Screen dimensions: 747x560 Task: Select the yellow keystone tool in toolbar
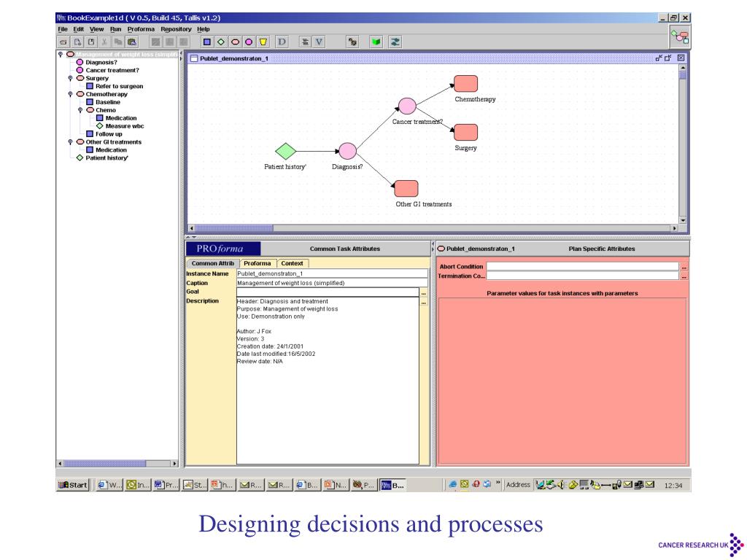pyautogui.click(x=263, y=42)
